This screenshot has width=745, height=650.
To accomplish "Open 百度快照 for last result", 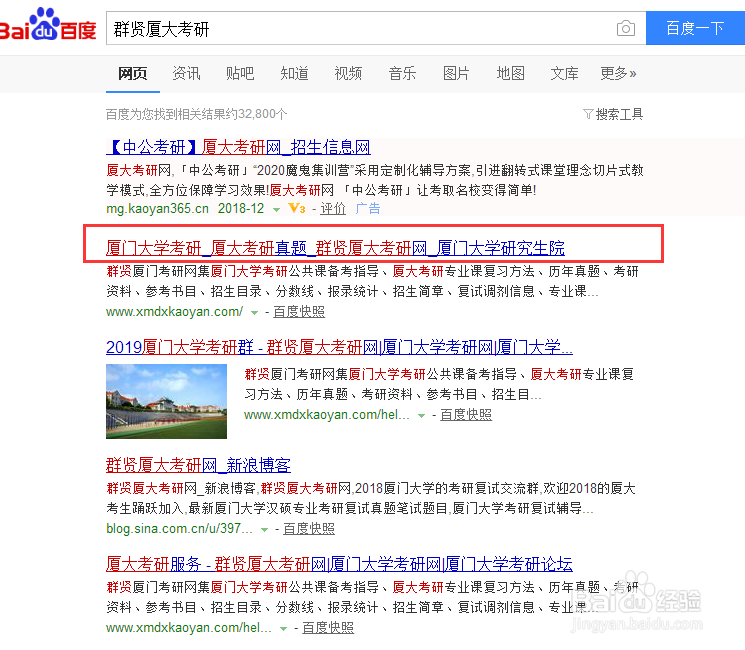I will point(328,628).
